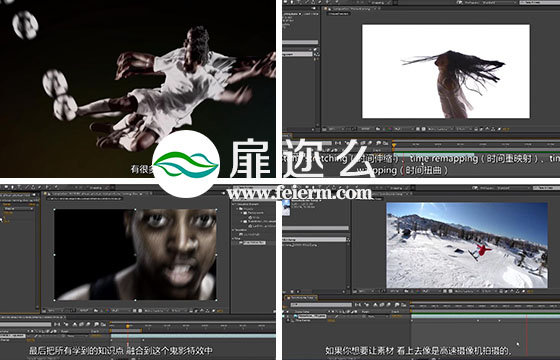Click Mini-Flowchart icon in face close-up timeline
The height and width of the screenshot is (360, 560).
click(57, 324)
